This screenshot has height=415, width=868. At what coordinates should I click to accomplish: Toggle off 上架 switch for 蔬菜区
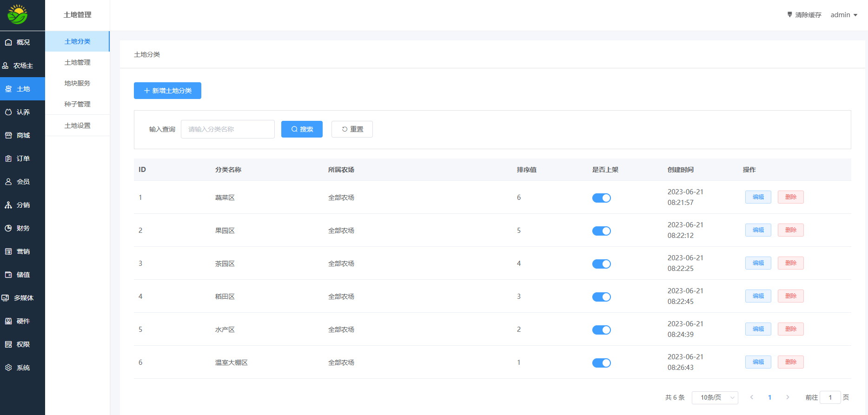pos(601,198)
